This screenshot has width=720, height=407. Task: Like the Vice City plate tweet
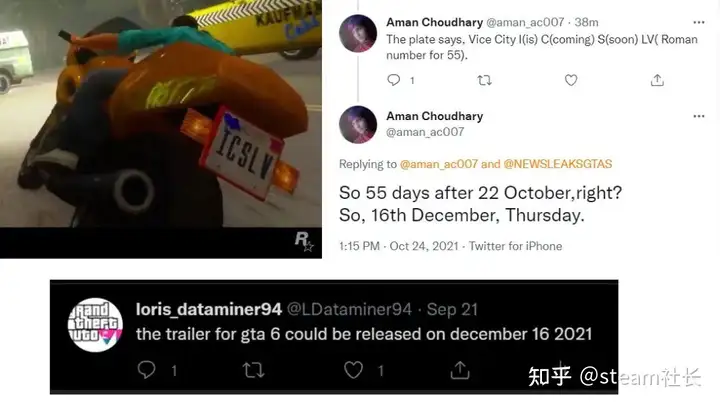coord(571,80)
